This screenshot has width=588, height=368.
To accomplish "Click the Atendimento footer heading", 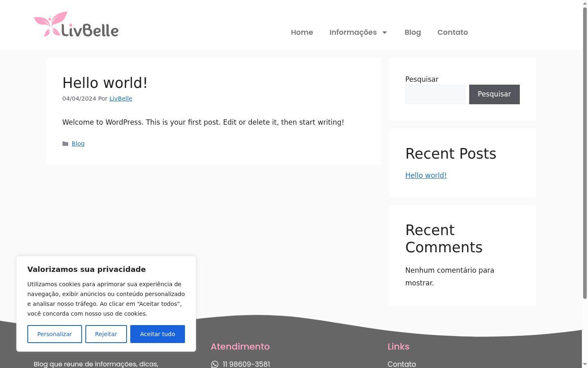I will click(x=240, y=346).
